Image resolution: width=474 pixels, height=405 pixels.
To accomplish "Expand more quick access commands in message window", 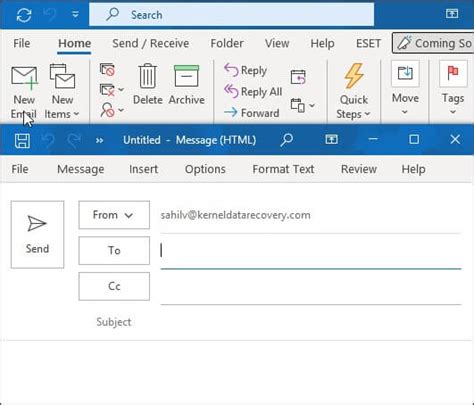I will (99, 140).
